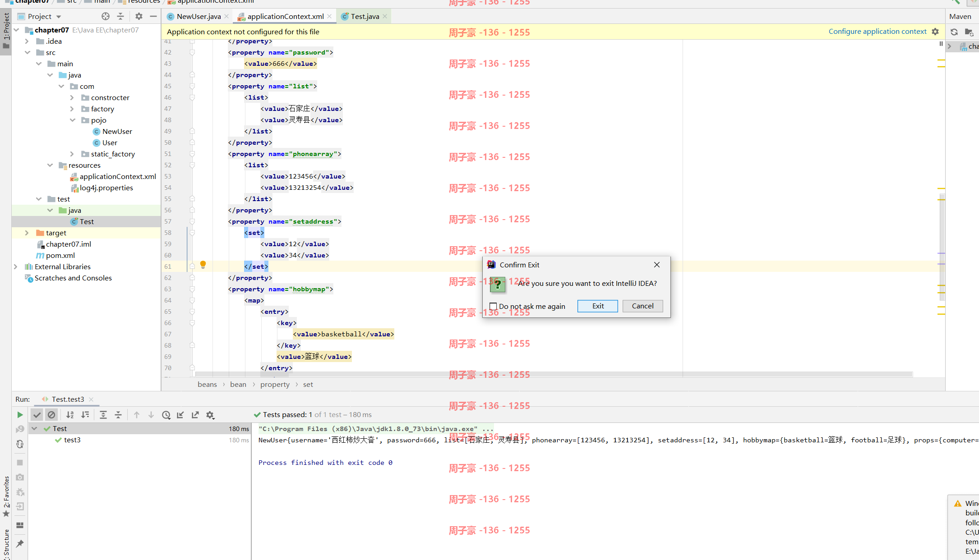Select User class in tree
This screenshot has width=979, height=560.
(110, 142)
